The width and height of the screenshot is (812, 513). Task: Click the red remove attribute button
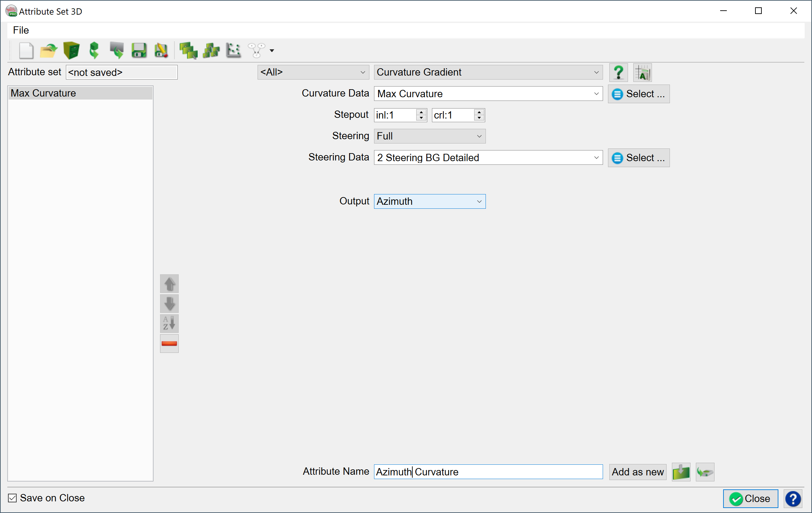coord(169,343)
